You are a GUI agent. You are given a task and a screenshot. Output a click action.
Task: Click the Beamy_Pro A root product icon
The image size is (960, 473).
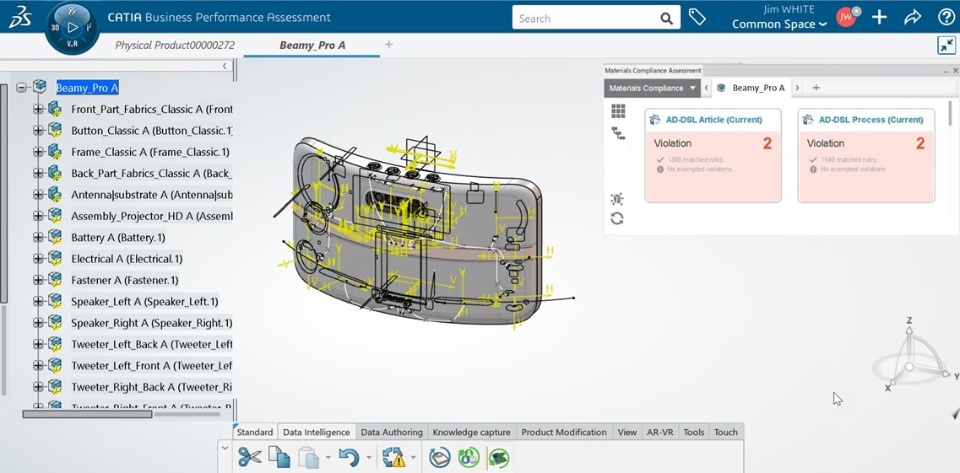point(40,87)
